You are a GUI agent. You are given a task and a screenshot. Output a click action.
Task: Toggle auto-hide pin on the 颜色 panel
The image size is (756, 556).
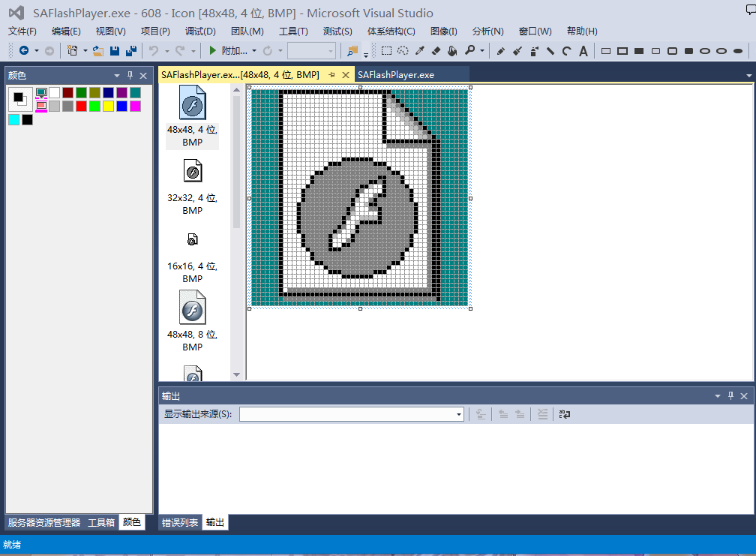coord(130,75)
